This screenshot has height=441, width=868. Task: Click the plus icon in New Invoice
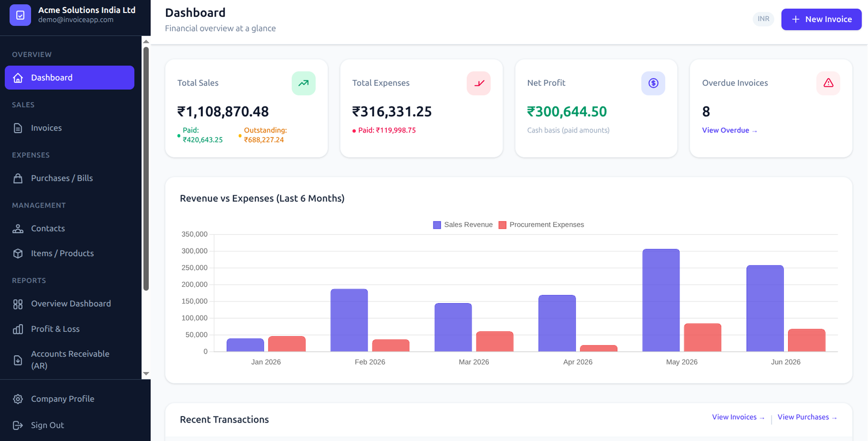[x=796, y=19]
